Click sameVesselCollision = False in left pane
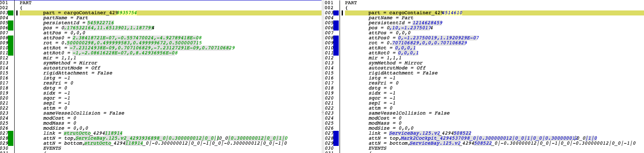Screen dimensions: 644x153 click(x=84, y=113)
